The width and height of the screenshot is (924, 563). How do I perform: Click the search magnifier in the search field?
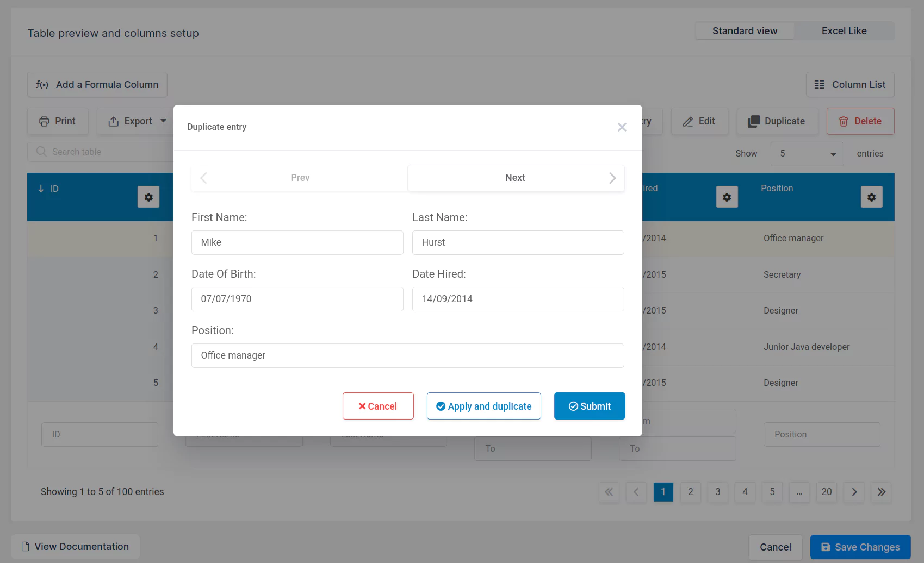click(x=41, y=152)
